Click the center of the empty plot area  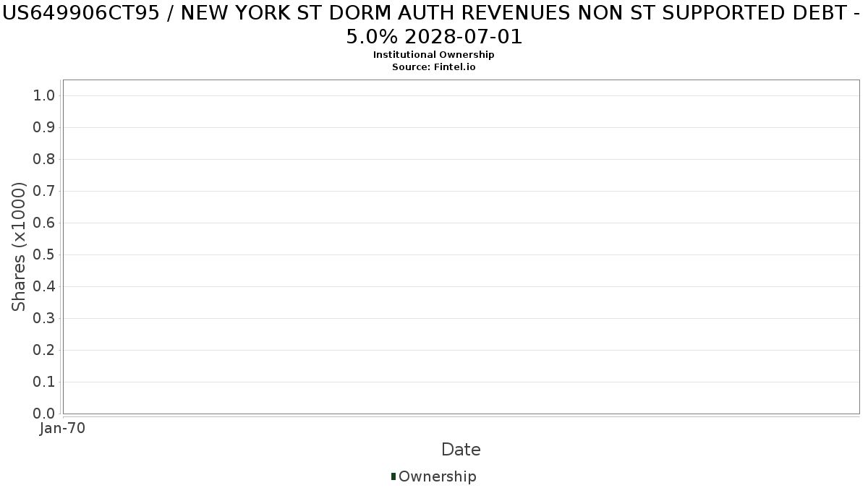pos(461,247)
